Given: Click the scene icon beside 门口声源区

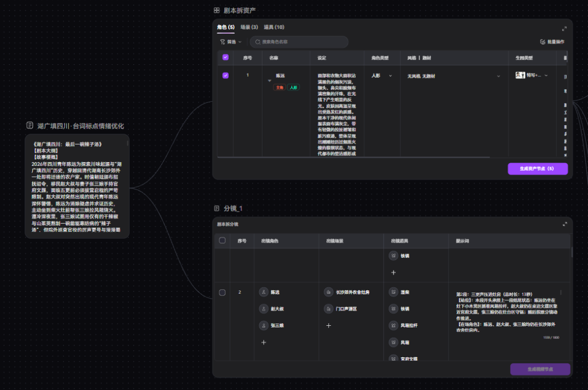Looking at the screenshot, I should point(328,309).
